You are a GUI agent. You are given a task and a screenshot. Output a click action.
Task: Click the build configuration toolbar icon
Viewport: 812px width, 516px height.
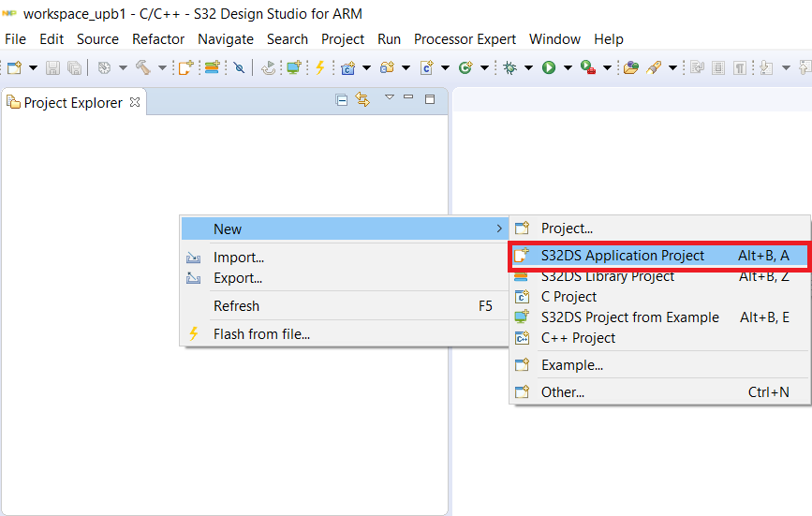[105, 67]
